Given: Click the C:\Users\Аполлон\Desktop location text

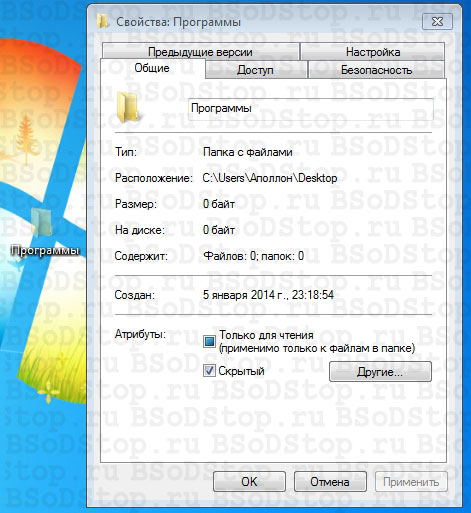Looking at the screenshot, I should (270, 178).
